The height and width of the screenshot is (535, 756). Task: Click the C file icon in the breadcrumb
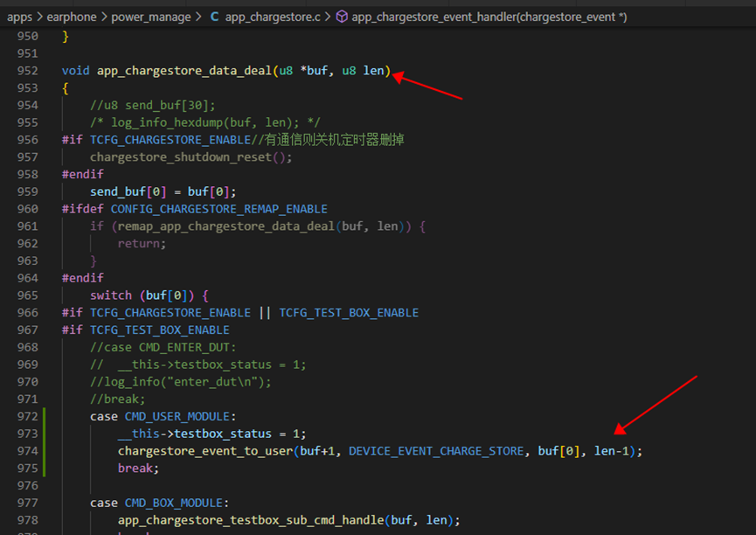point(214,17)
